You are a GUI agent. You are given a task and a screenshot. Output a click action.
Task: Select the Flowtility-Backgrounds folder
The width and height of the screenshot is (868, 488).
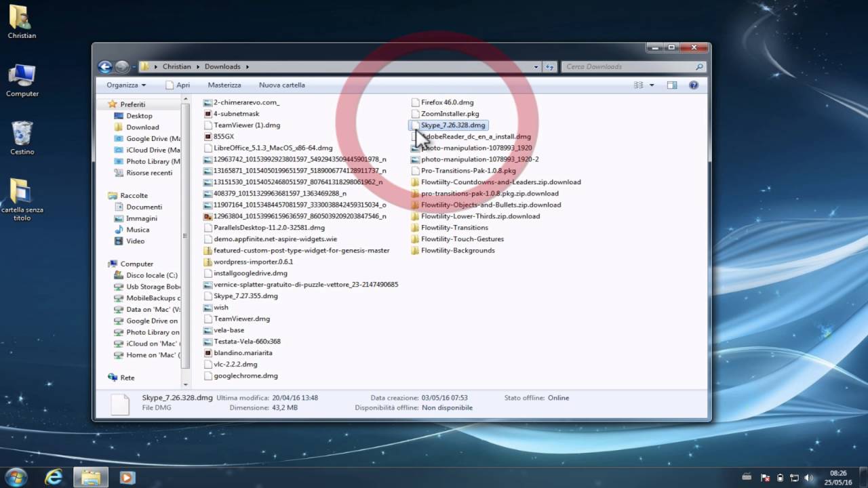pos(453,251)
